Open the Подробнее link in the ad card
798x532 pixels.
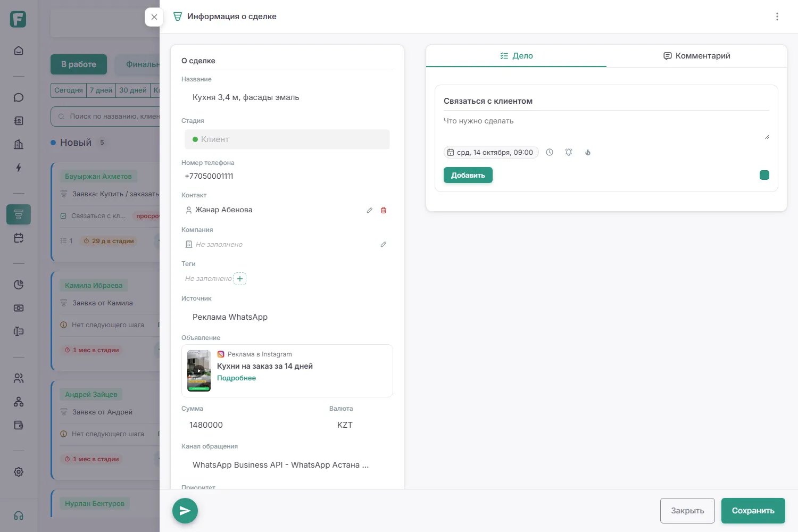point(236,378)
